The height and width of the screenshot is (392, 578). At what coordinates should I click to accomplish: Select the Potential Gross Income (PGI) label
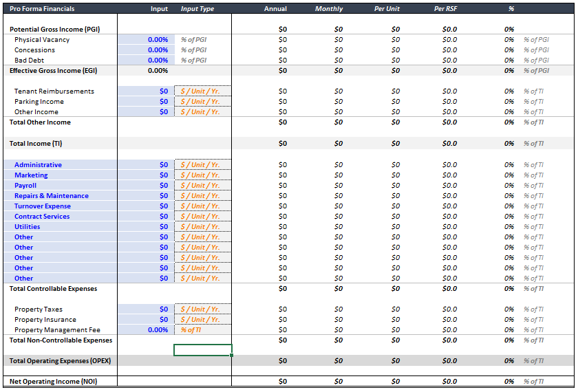54,29
